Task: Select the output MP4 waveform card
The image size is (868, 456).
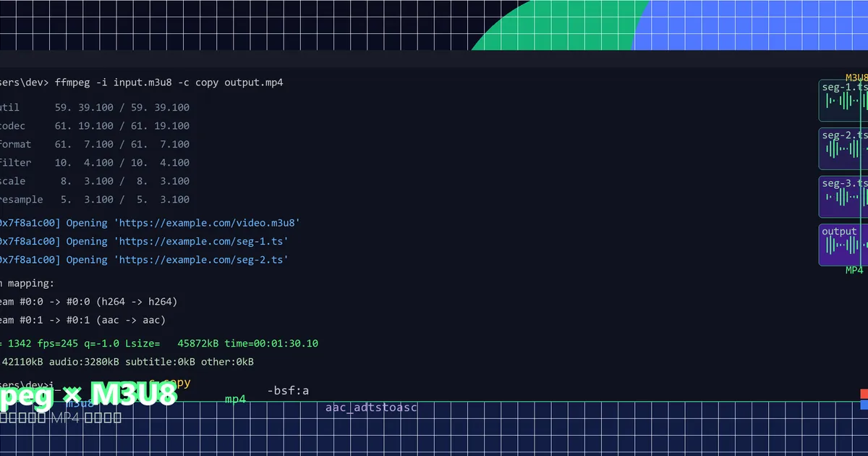Action: coord(843,245)
